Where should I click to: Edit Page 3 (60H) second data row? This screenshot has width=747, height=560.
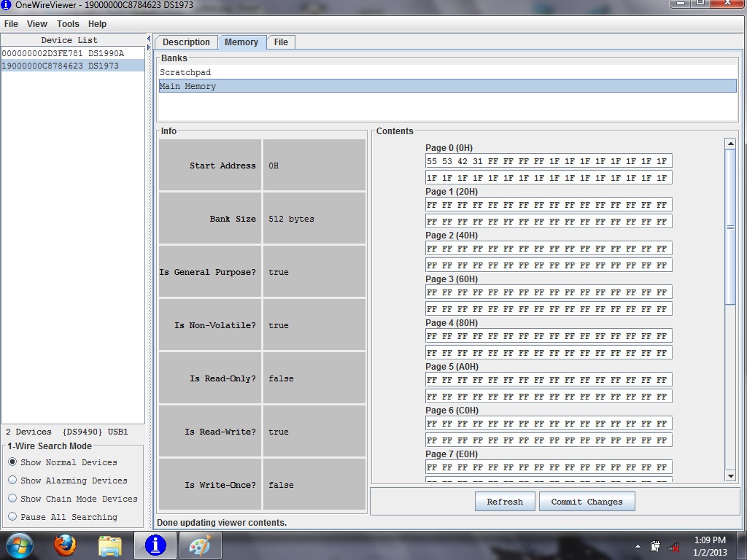549,309
